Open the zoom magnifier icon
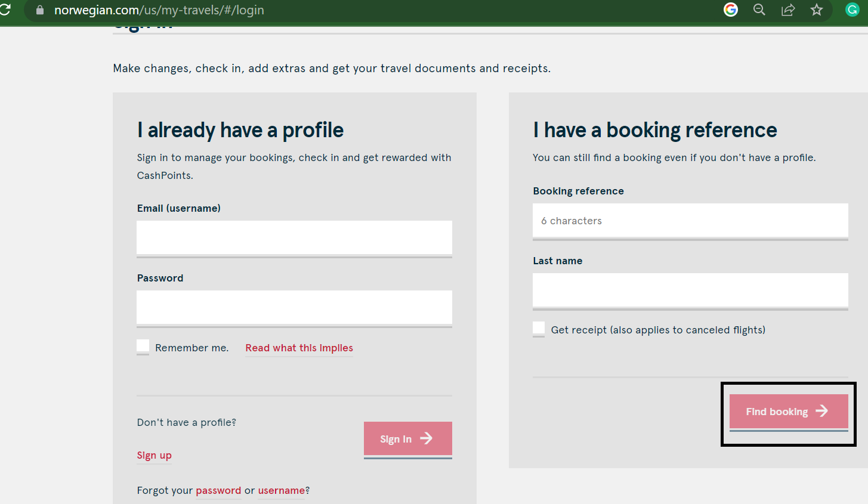868x504 pixels. [759, 10]
